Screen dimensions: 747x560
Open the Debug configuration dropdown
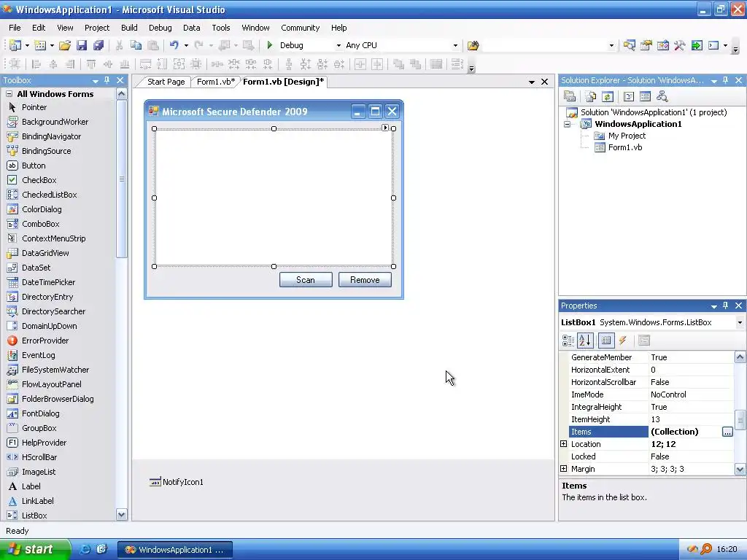[338, 46]
